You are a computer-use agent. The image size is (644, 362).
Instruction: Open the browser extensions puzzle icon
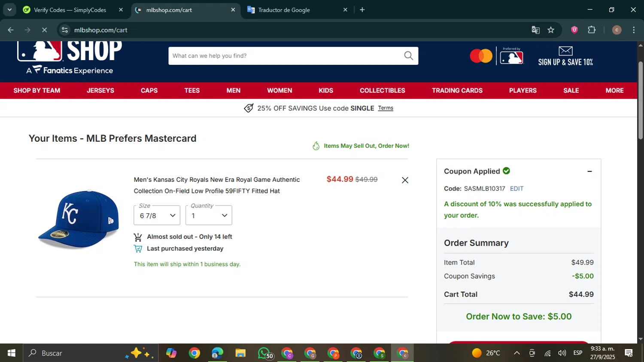pos(592,30)
